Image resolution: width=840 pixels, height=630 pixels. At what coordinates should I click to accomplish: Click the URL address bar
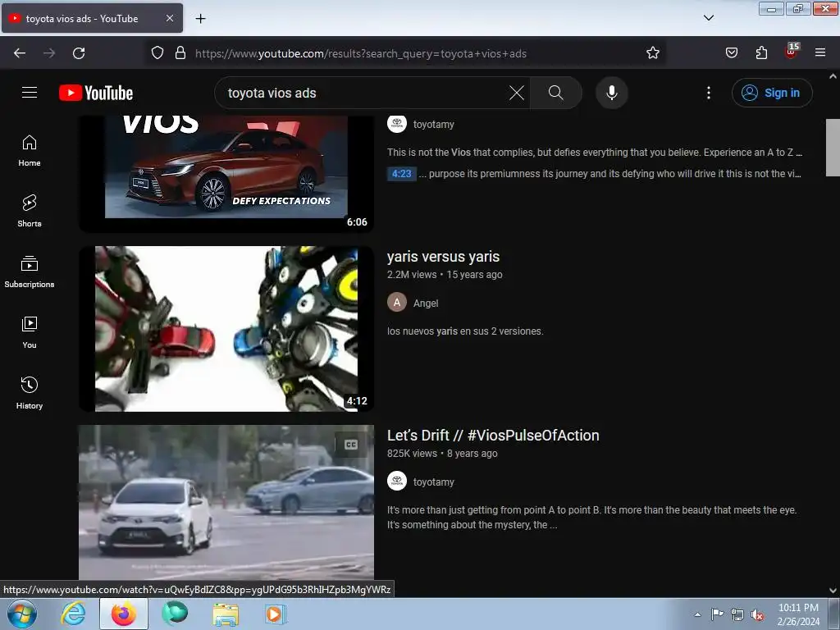[x=407, y=53]
